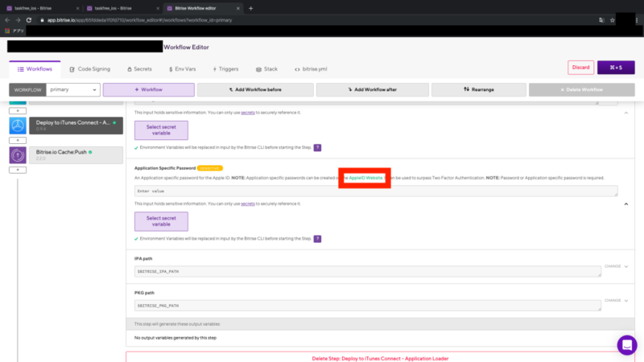Image resolution: width=644 pixels, height=362 pixels.
Task: Expand the PKG path CHANGE chevron
Action: 626,300
